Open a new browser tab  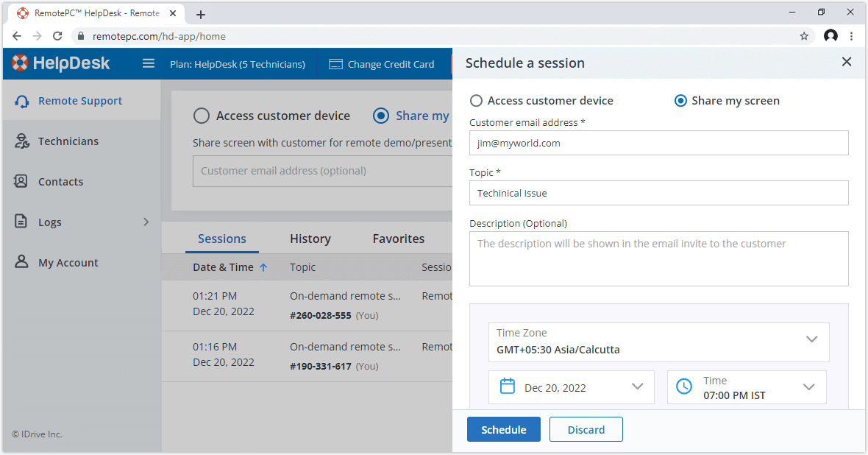(200, 15)
